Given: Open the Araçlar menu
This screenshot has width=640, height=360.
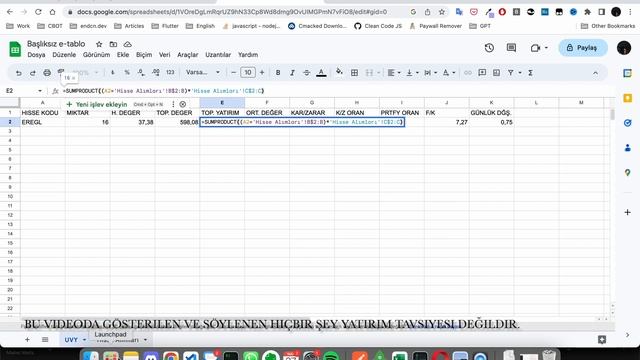Looking at the screenshot, I should tap(187, 55).
